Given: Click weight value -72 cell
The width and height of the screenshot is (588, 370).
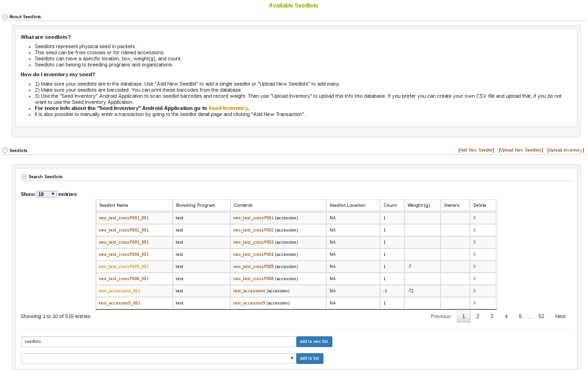Looking at the screenshot, I should (422, 291).
